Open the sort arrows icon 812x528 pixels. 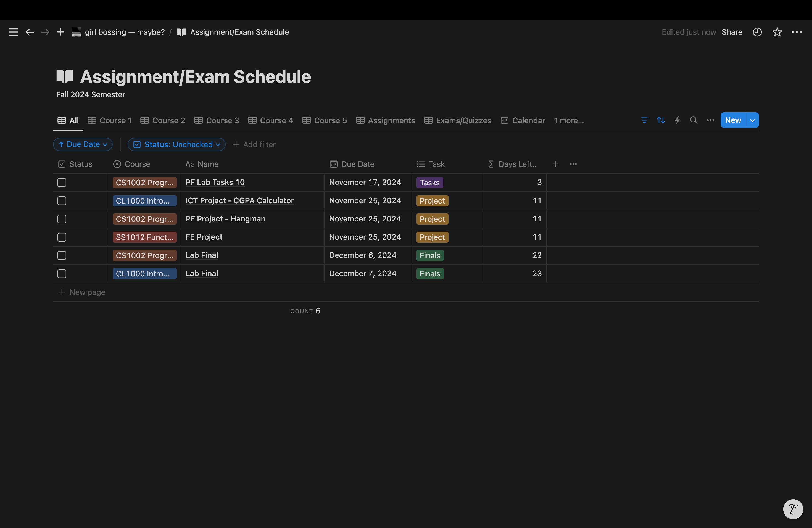tap(661, 120)
